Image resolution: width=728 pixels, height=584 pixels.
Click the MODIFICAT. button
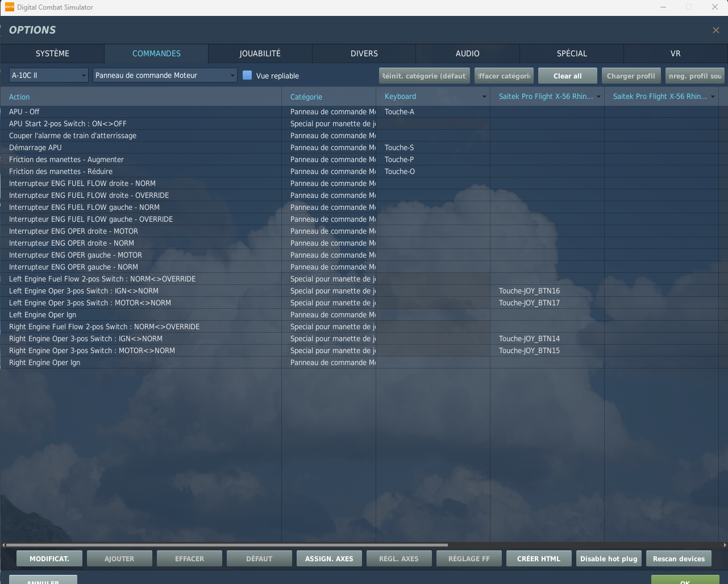[x=49, y=558]
